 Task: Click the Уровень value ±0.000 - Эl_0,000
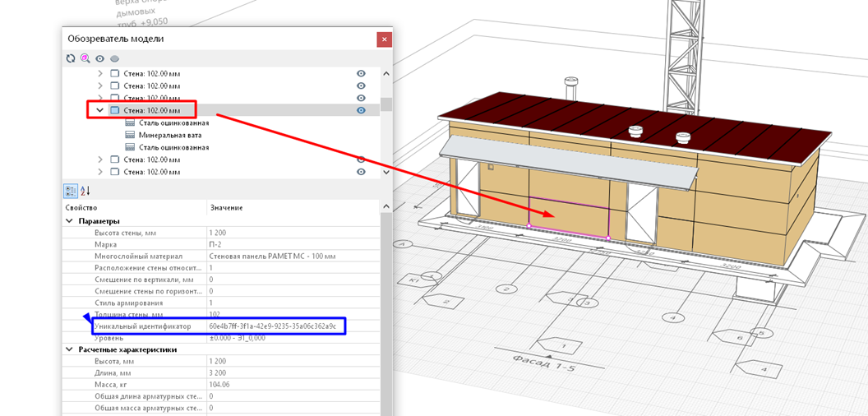pyautogui.click(x=293, y=338)
